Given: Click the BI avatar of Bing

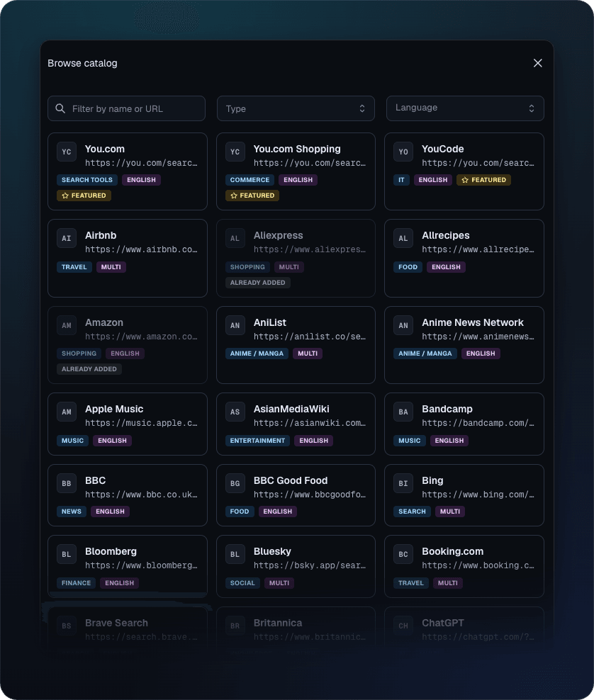Looking at the screenshot, I should tap(403, 483).
